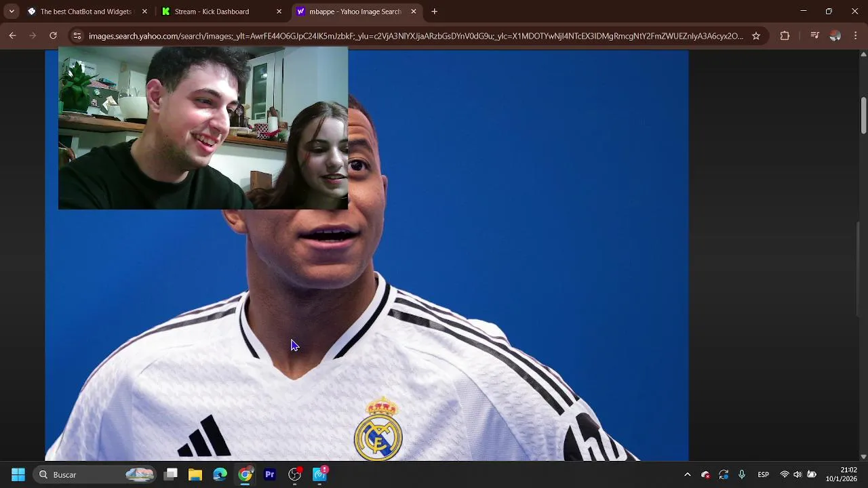Click the tray sync arrows icon
868x488 pixels.
724,474
